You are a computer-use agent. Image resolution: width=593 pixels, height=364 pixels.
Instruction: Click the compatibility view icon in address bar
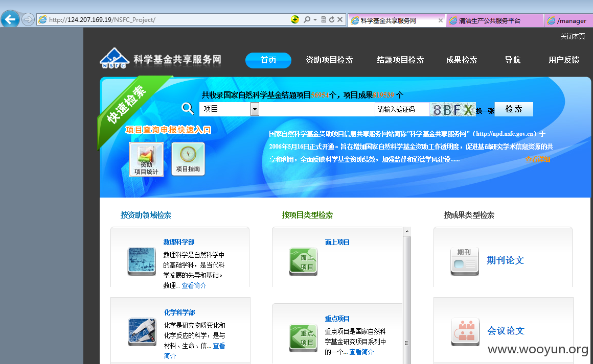click(x=324, y=19)
